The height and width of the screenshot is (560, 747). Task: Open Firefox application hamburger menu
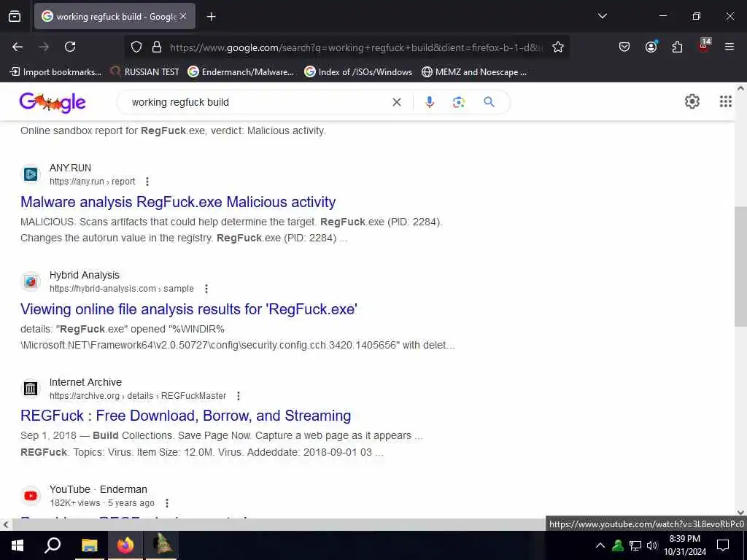tap(729, 47)
